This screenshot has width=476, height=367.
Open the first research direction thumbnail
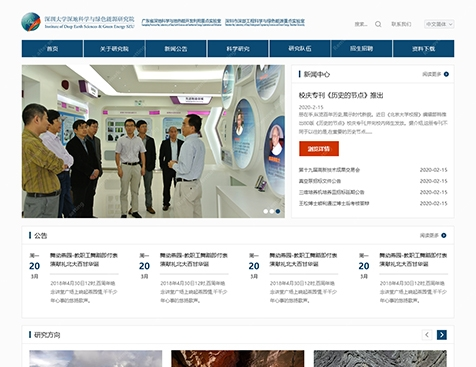point(96,358)
